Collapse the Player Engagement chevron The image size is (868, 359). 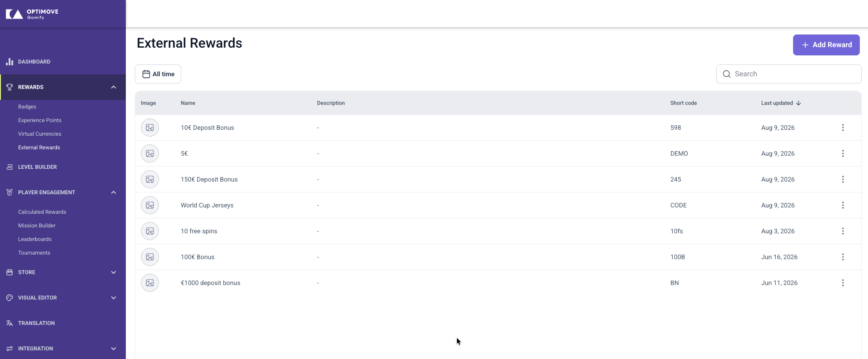(114, 192)
